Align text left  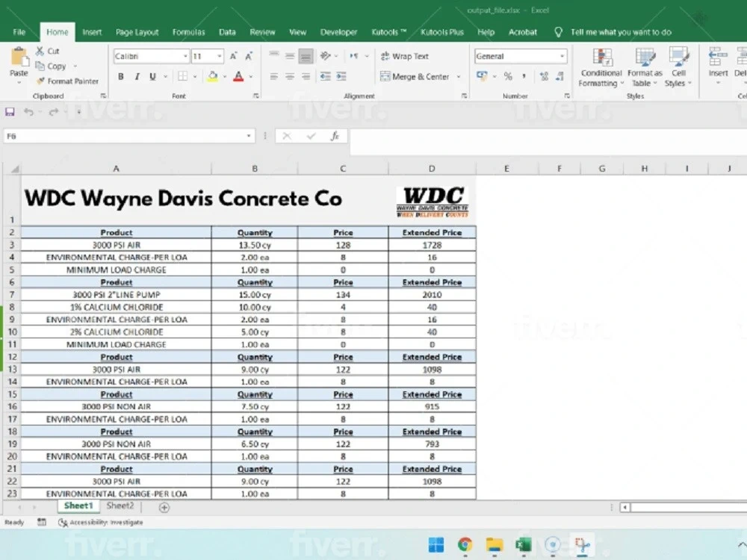click(x=274, y=76)
